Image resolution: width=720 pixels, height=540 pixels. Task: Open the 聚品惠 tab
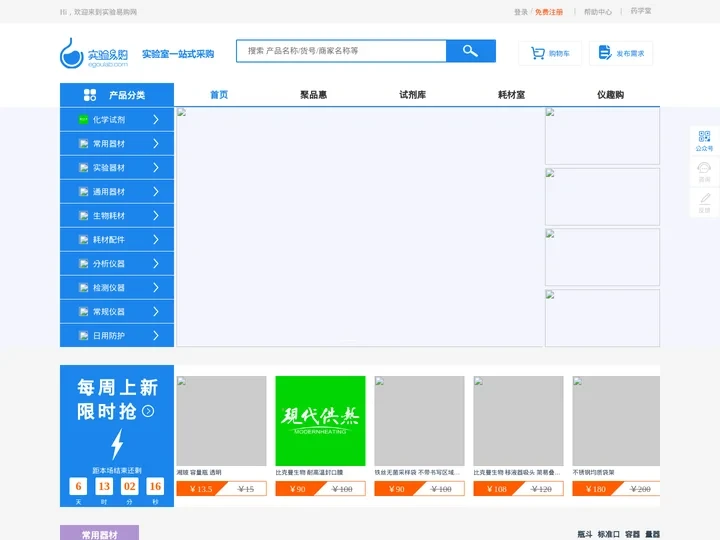[314, 95]
